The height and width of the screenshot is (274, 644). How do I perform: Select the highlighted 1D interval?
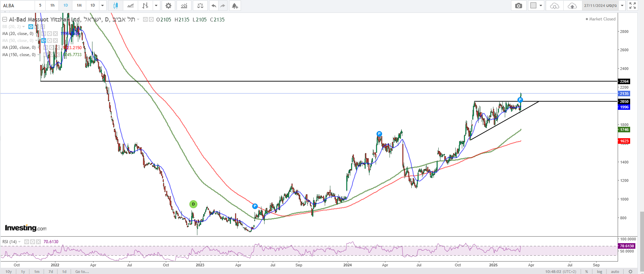pyautogui.click(x=66, y=6)
